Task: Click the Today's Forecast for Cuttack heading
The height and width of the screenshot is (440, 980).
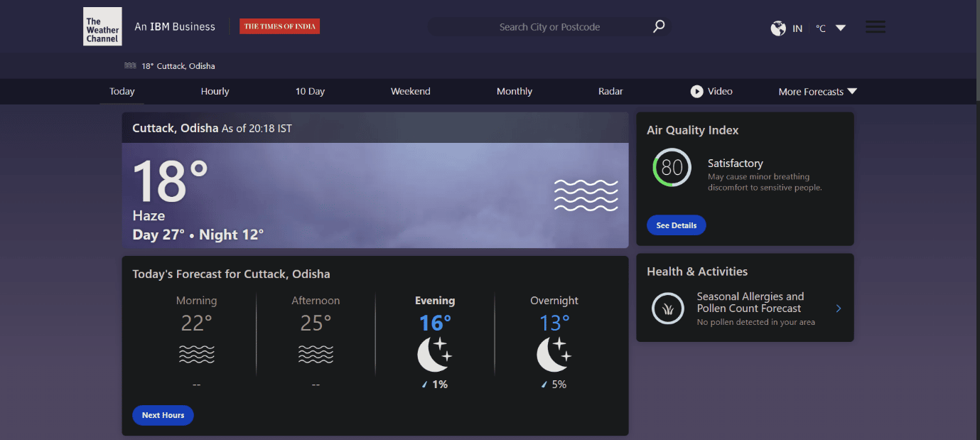Action: (x=231, y=274)
